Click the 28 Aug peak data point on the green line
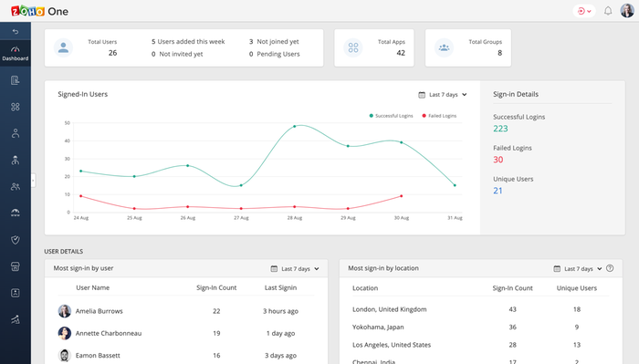The width and height of the screenshot is (639, 364). click(295, 126)
